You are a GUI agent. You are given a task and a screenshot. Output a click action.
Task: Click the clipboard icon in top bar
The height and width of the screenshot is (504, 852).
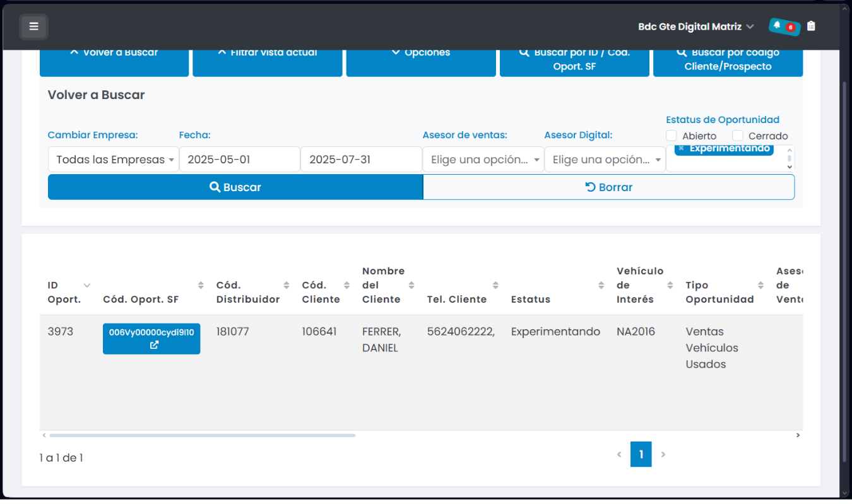coord(811,26)
